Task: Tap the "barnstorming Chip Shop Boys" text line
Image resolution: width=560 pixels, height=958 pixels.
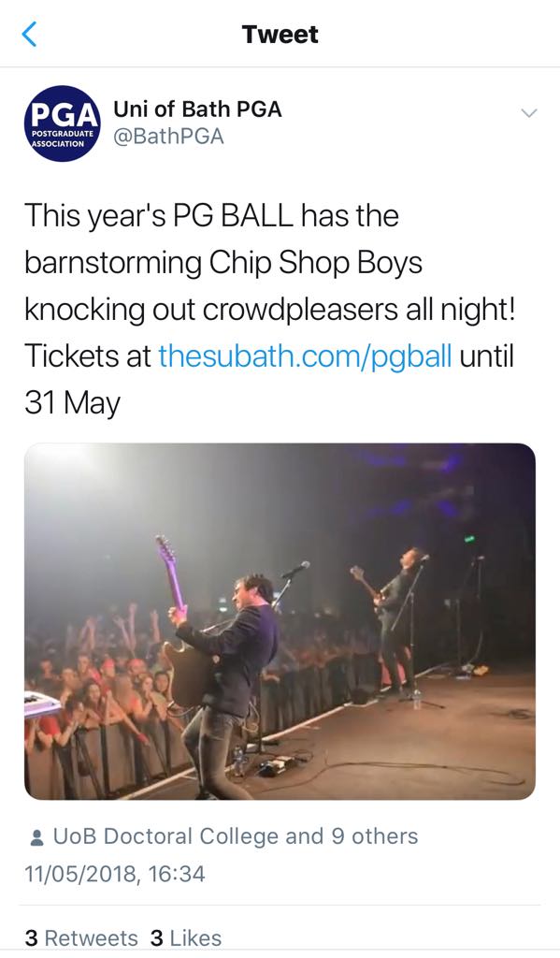Action: pyautogui.click(x=223, y=263)
